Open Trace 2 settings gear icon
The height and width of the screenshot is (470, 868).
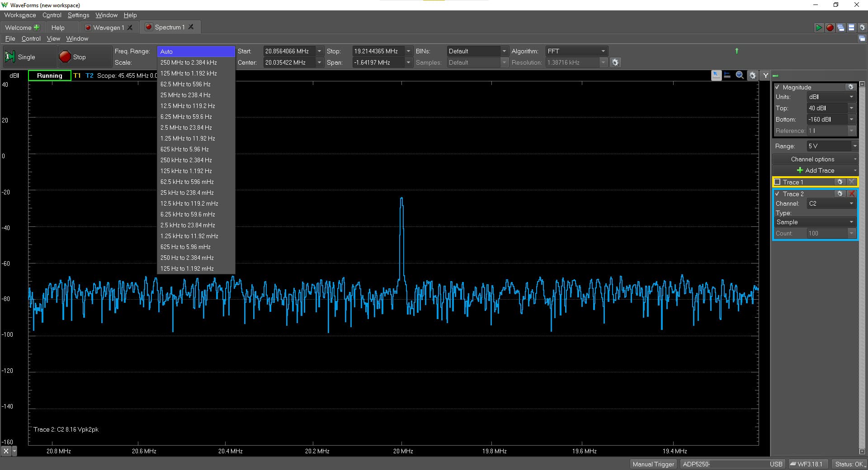(x=840, y=193)
